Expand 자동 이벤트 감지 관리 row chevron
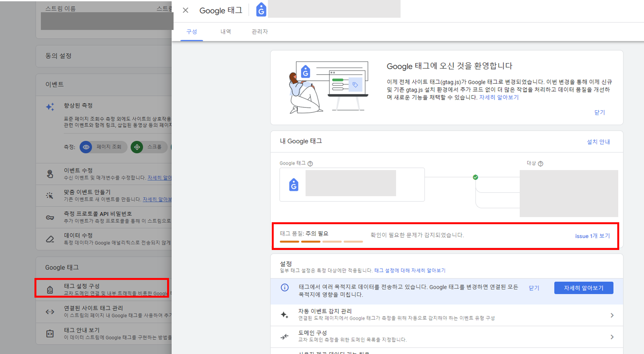 point(612,315)
